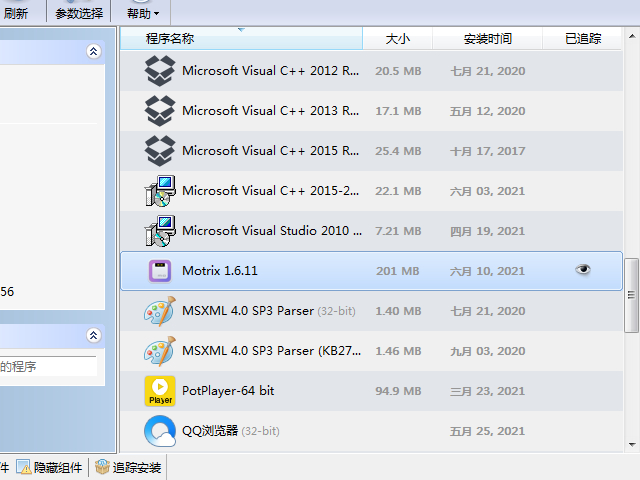
Task: Click the 九月 03, 2020 install date
Action: (487, 351)
